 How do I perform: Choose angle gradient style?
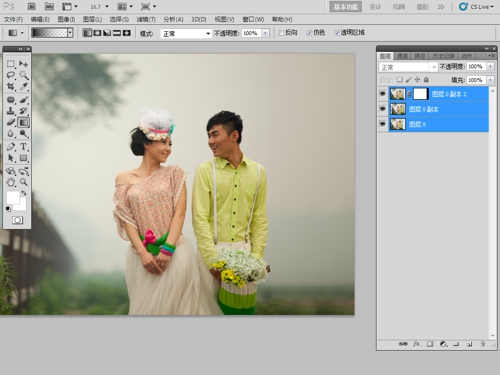point(107,33)
